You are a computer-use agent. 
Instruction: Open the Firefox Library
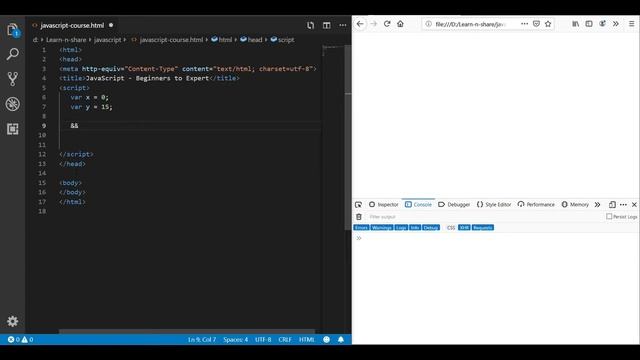coord(576,24)
